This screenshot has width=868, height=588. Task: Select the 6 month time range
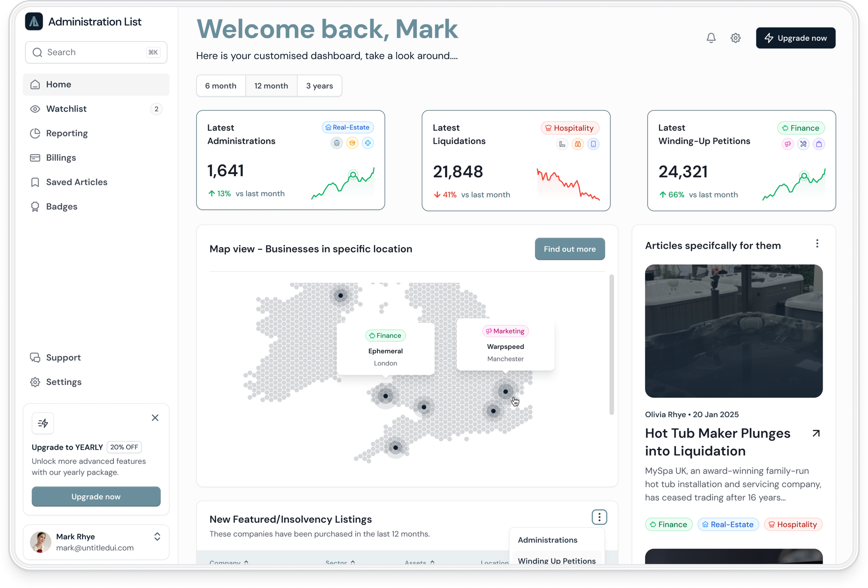(221, 86)
